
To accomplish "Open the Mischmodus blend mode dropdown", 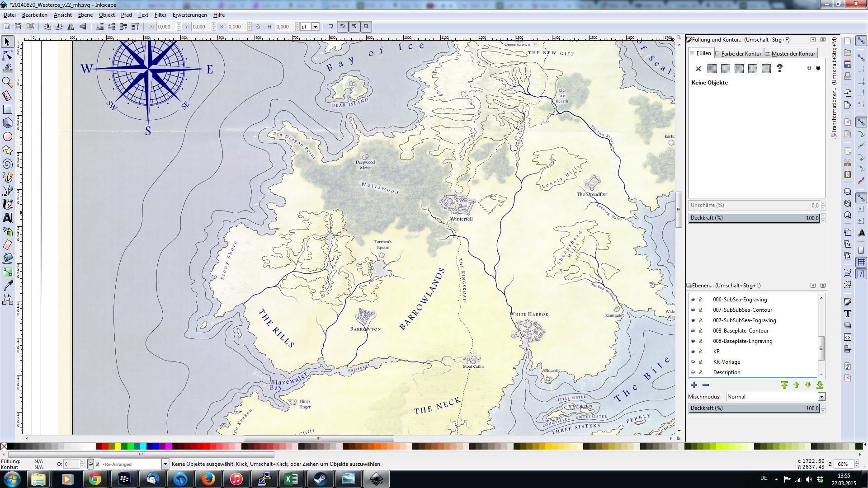I will [x=821, y=397].
